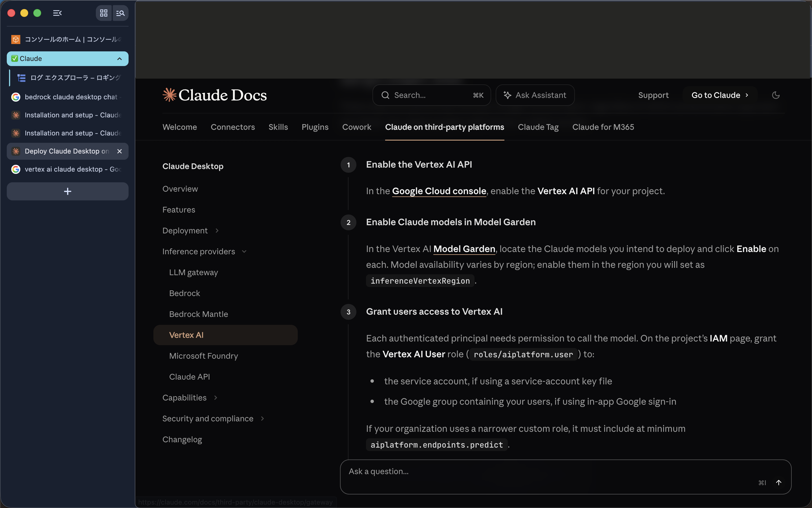Collapse the browser sidebar panel icon

point(58,13)
